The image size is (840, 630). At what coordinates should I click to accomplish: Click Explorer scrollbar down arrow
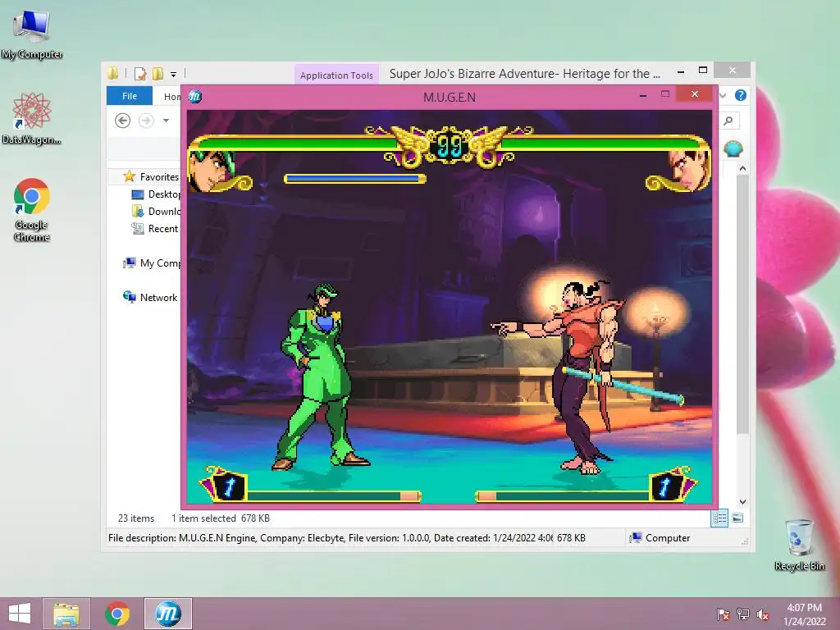[742, 502]
